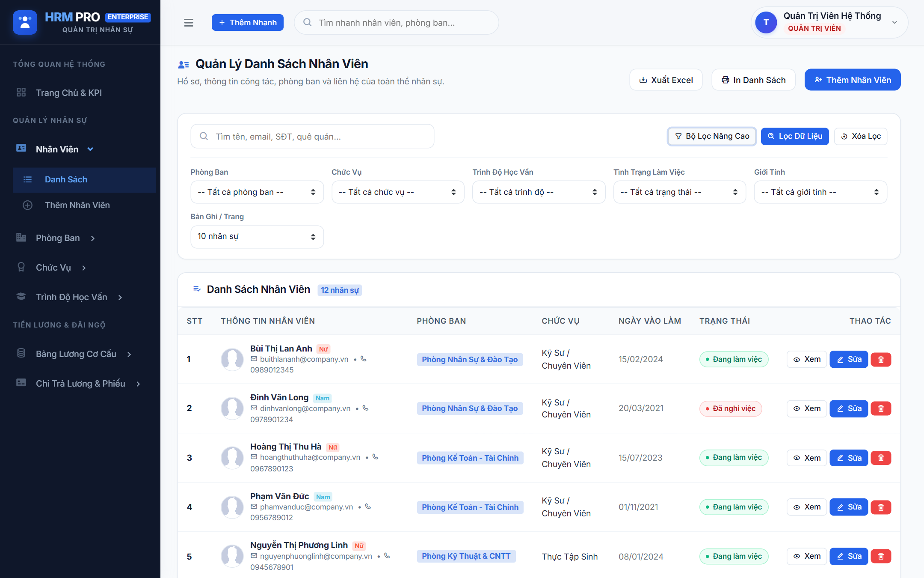Viewport: 924px width, 578px height.
Task: Expand the Chi Trả Lương & Phiếu menu
Action: (80, 384)
